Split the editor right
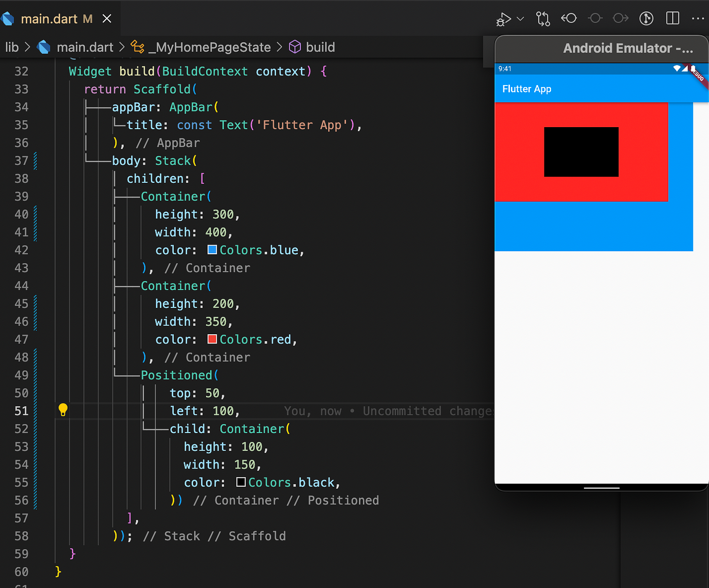The width and height of the screenshot is (709, 588). coord(673,18)
